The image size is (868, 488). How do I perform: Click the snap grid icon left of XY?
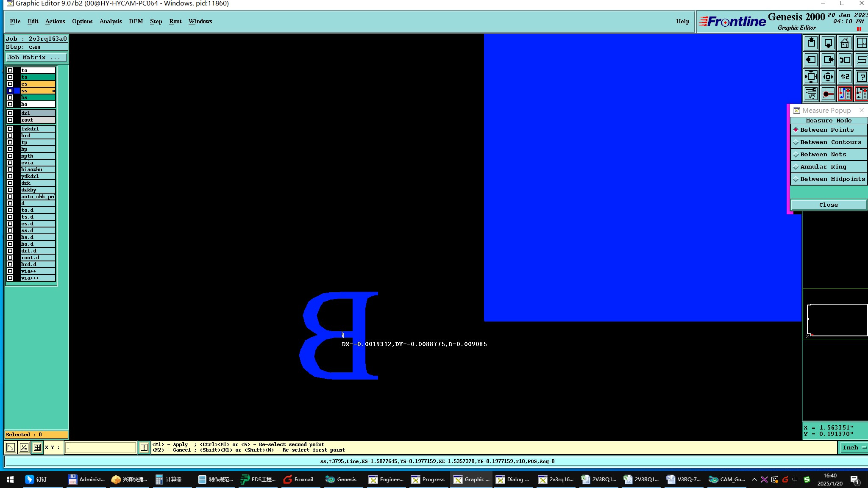[37, 447]
